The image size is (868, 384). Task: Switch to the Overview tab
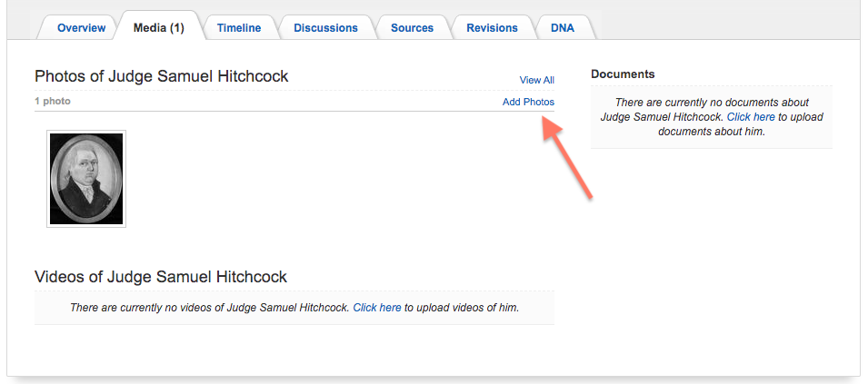[x=81, y=28]
